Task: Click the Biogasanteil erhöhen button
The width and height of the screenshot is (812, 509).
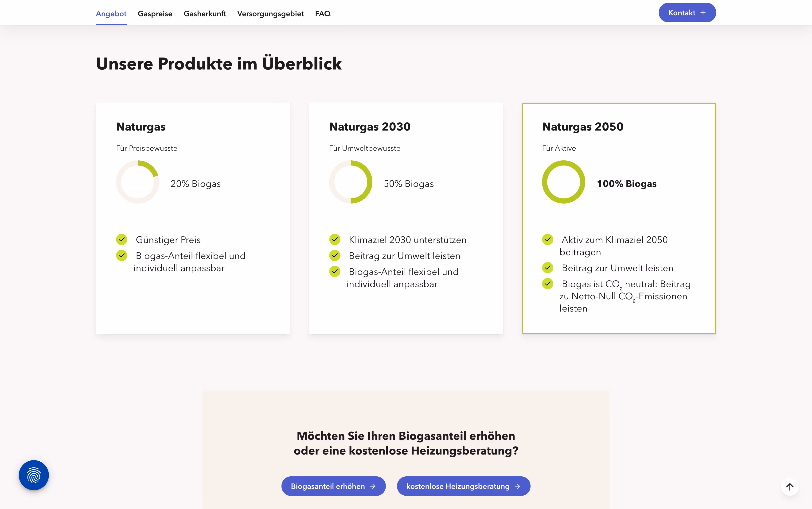Action: 333,486
